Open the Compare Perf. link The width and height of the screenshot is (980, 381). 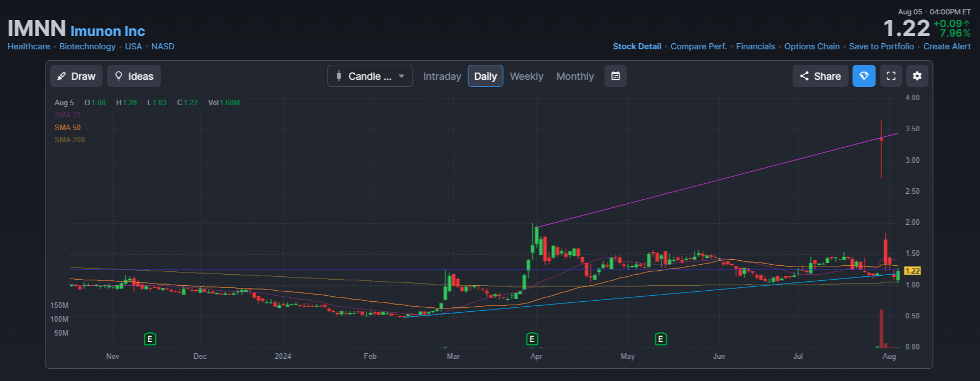click(x=698, y=47)
